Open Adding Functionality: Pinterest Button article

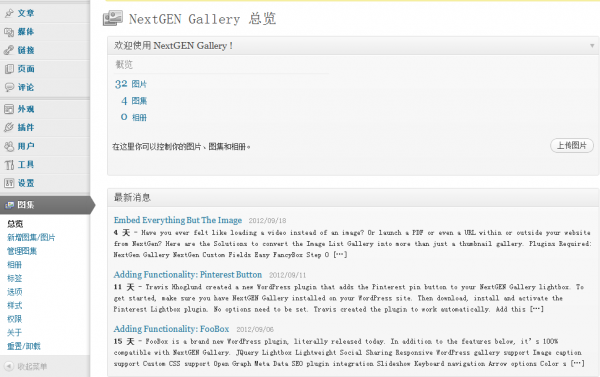click(188, 274)
